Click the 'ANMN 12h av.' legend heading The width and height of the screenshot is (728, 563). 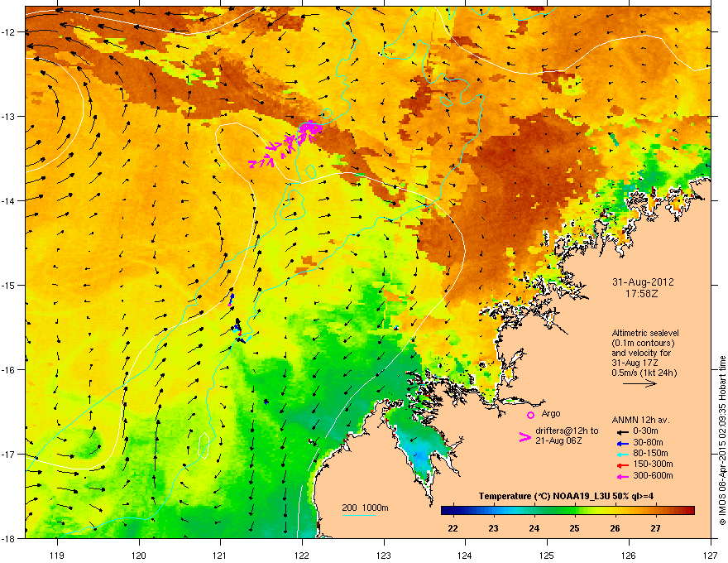(x=640, y=420)
